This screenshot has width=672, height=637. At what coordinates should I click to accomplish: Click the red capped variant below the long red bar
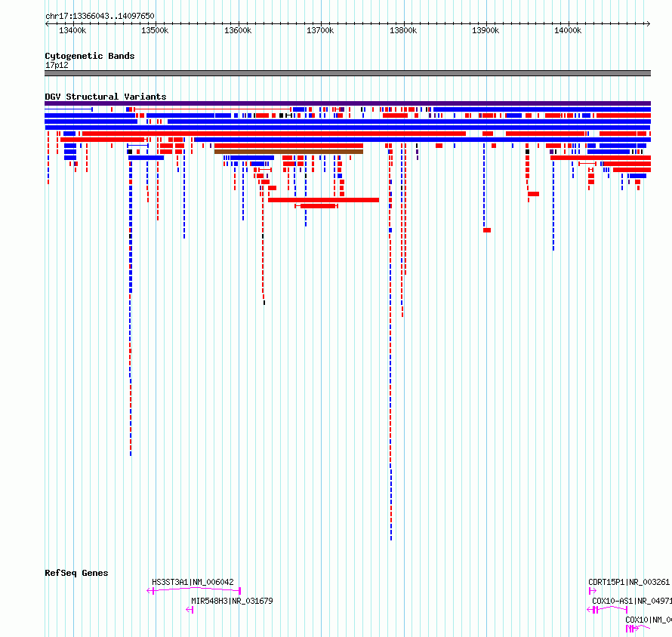pos(316,206)
